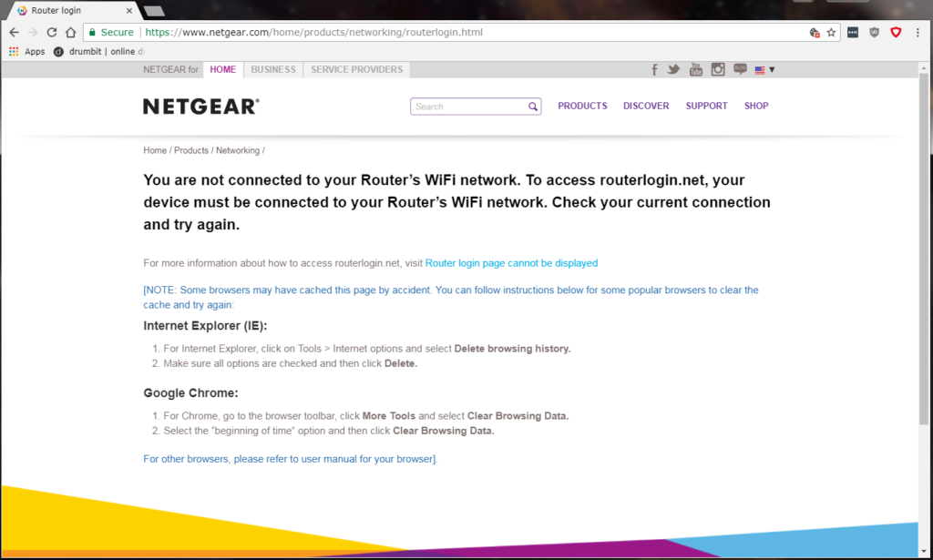The image size is (933, 560).
Task: Open NETGEAR's YouTube channel icon
Action: point(696,70)
